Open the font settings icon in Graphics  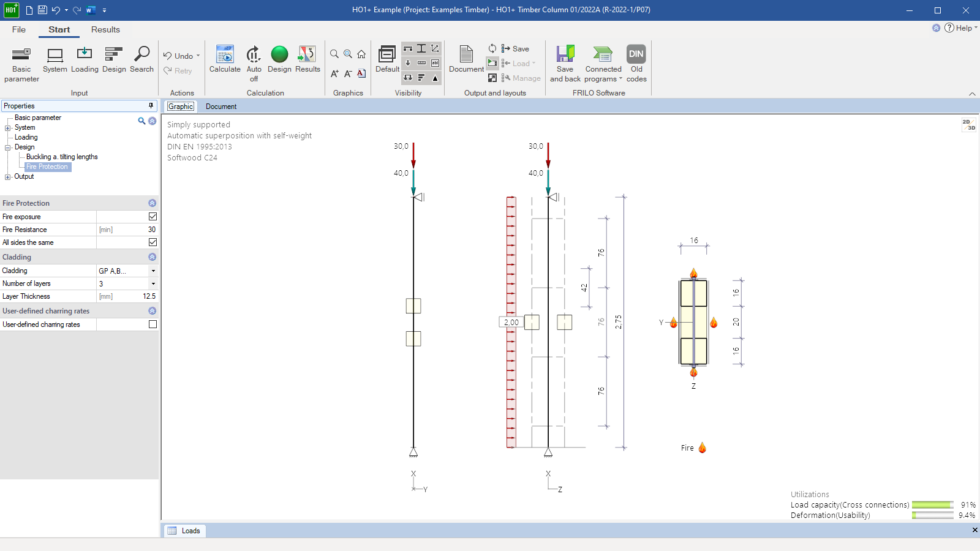pyautogui.click(x=361, y=73)
